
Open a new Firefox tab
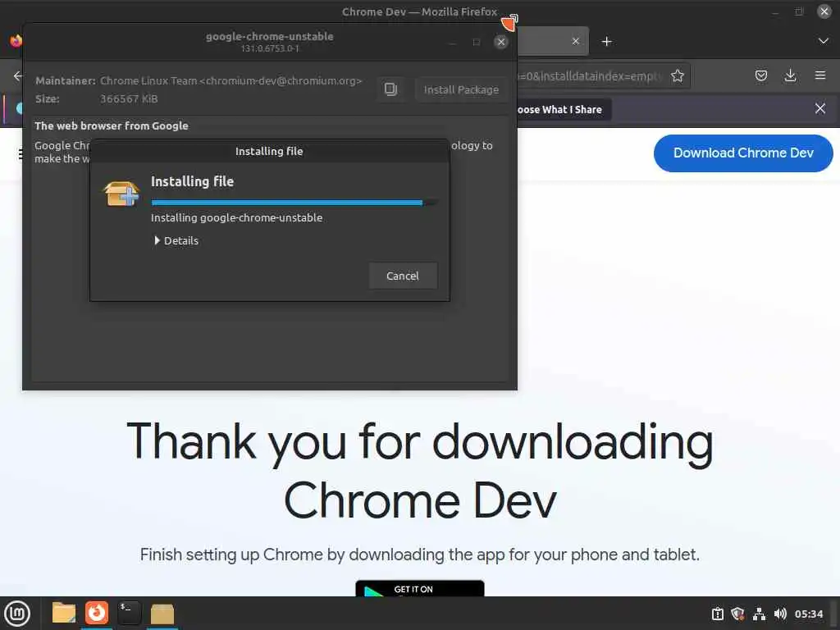click(606, 41)
